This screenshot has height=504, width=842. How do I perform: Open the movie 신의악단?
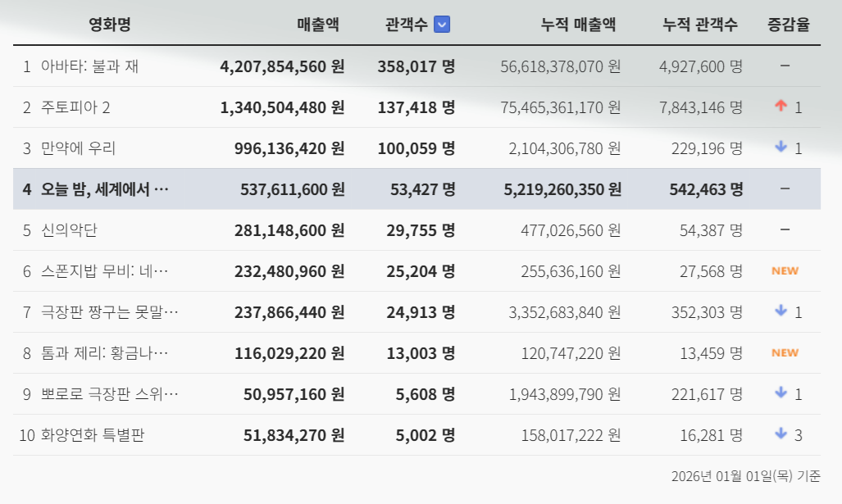coord(69,230)
